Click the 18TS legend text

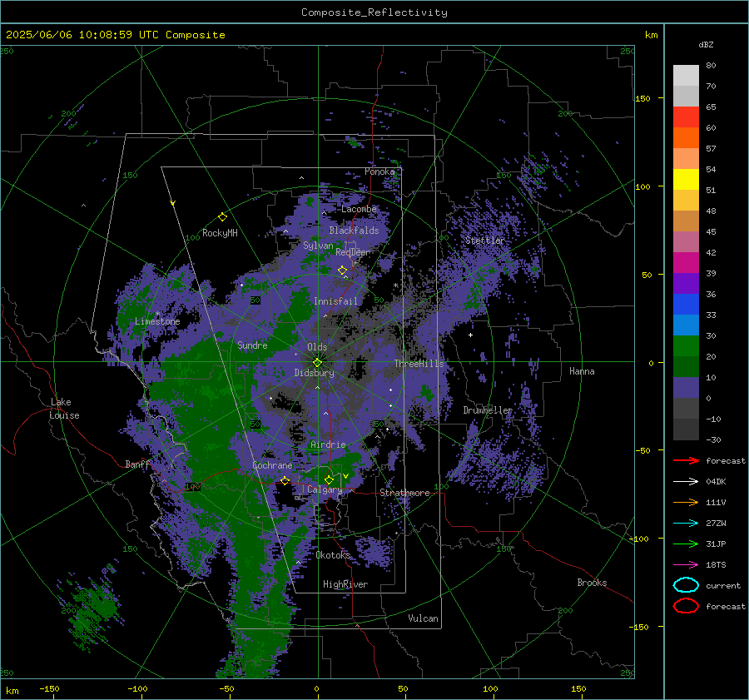[x=716, y=565]
